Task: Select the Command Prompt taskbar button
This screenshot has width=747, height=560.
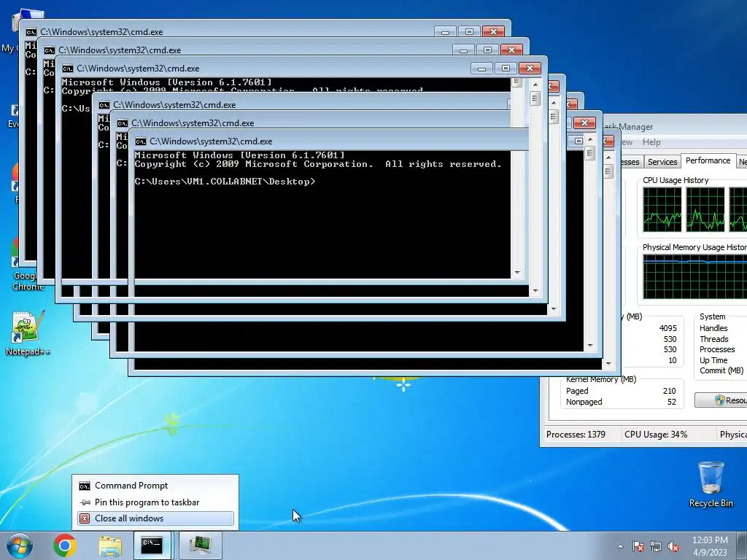Action: click(152, 545)
